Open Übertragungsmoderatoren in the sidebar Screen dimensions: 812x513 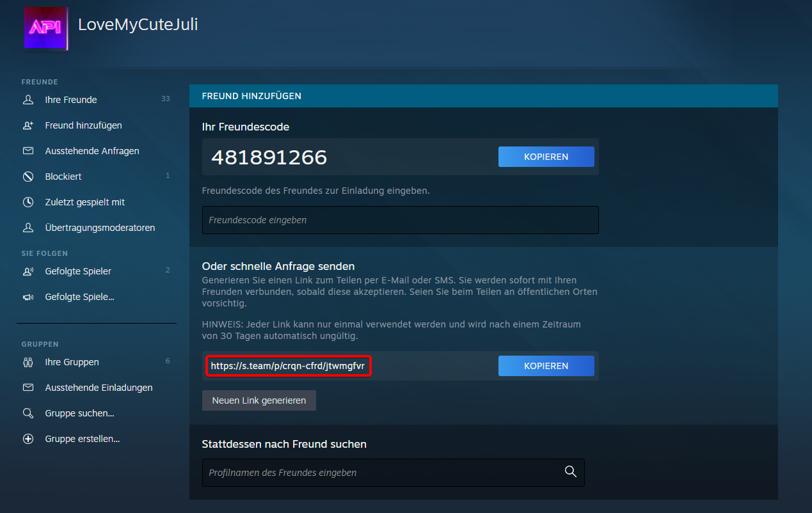100,228
